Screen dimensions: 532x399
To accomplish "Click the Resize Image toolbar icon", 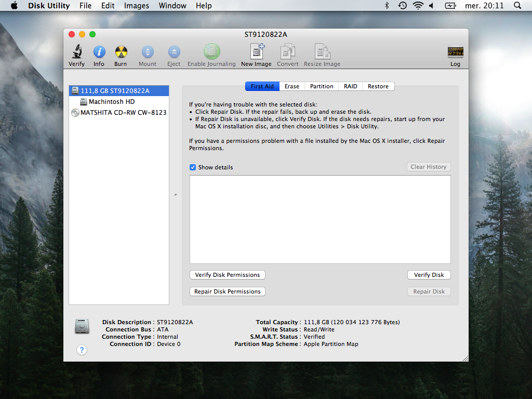I will pos(322,51).
